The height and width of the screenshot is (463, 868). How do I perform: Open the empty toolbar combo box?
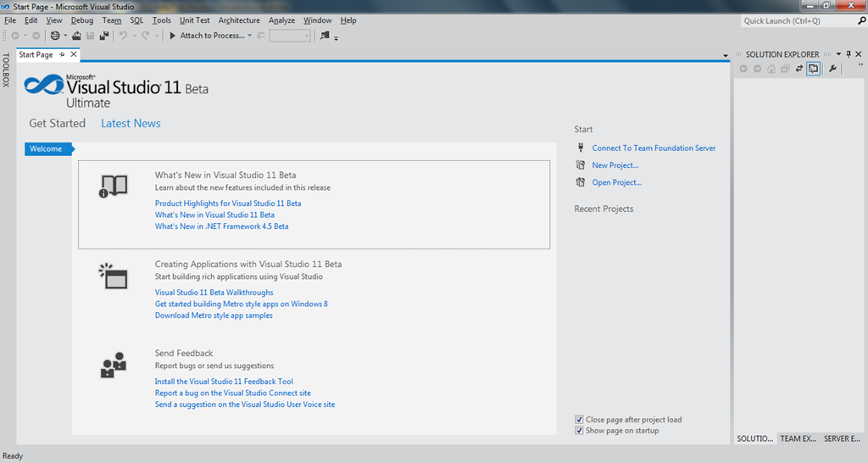[290, 36]
